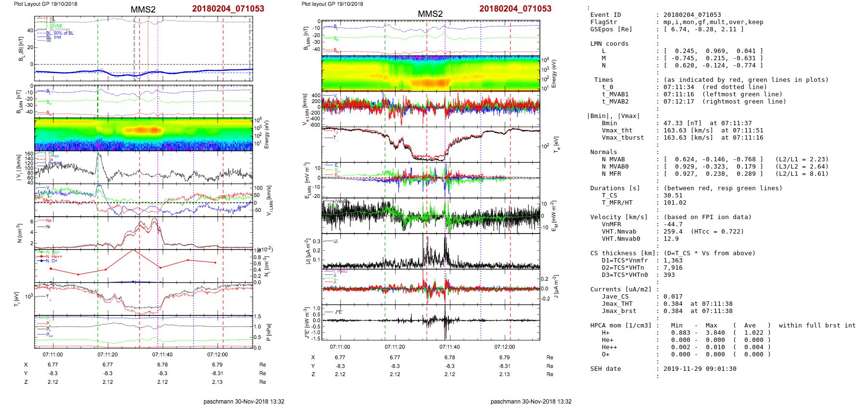Click the T_CS duration value 30.51

(x=673, y=196)
